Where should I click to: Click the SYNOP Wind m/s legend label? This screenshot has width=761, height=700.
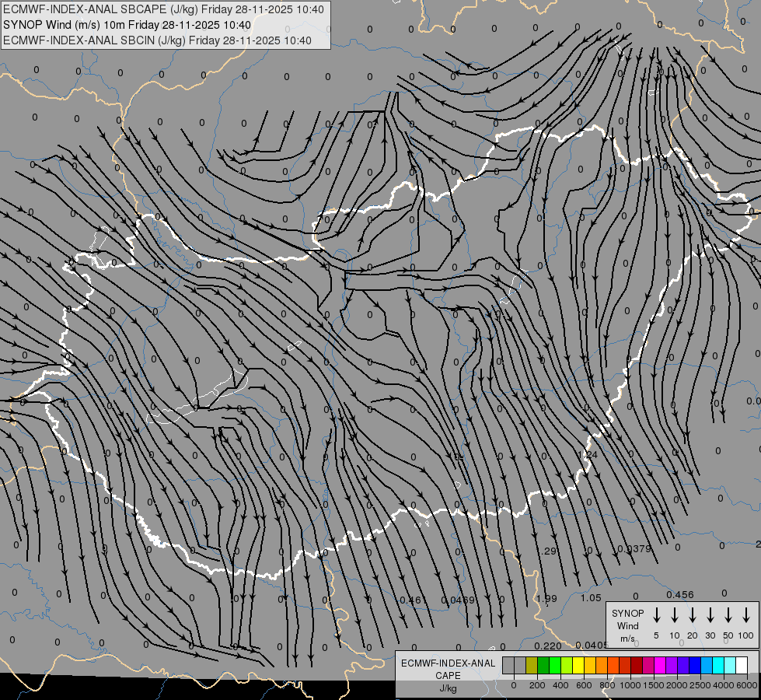(x=627, y=626)
